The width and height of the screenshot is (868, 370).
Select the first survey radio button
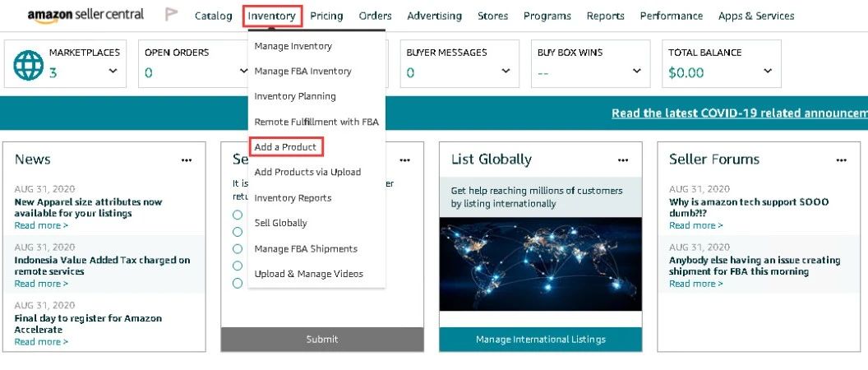238,215
